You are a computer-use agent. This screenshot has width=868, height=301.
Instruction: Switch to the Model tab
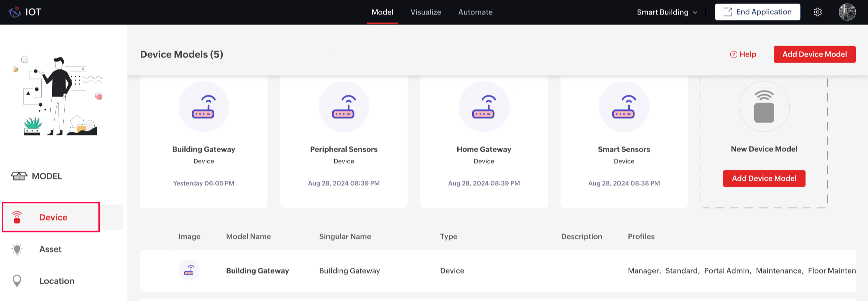click(x=382, y=12)
